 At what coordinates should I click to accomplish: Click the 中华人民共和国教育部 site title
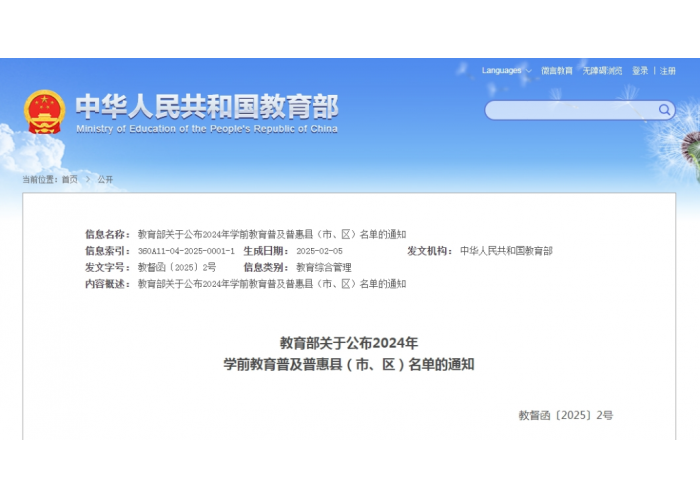[207, 106]
